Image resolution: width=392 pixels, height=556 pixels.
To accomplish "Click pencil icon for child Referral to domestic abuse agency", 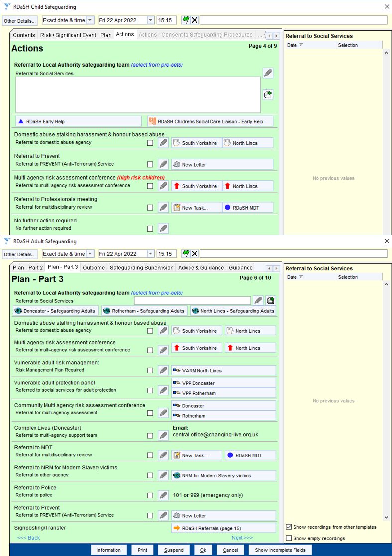I will (x=163, y=143).
